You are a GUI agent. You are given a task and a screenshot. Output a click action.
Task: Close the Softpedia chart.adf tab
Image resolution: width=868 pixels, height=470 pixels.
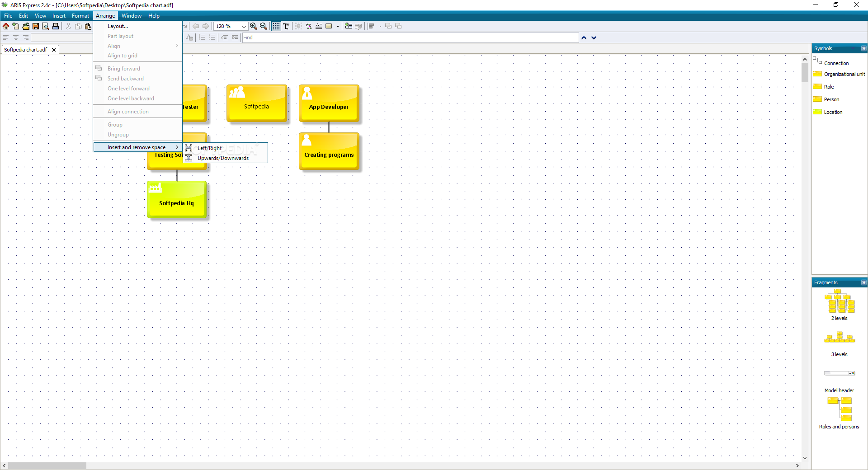tap(54, 50)
